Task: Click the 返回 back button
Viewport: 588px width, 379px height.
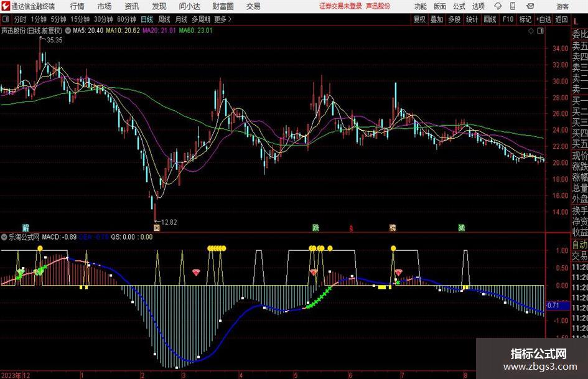Action: point(561,19)
